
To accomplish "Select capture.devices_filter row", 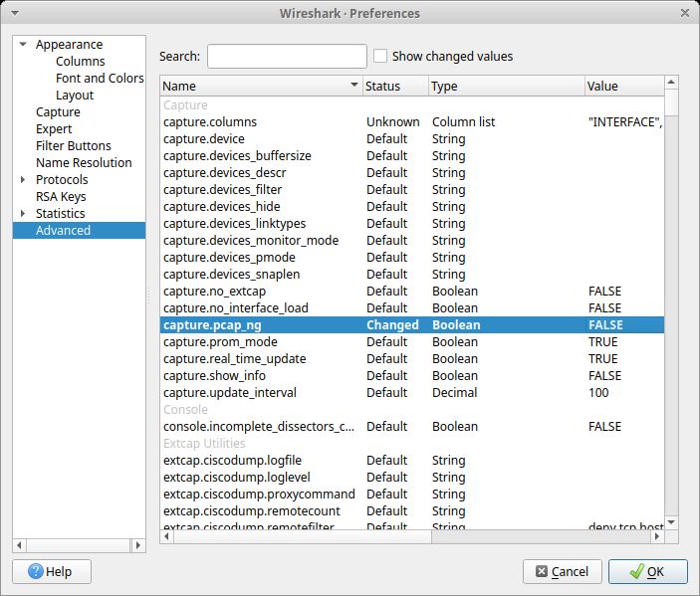I will click(412, 190).
